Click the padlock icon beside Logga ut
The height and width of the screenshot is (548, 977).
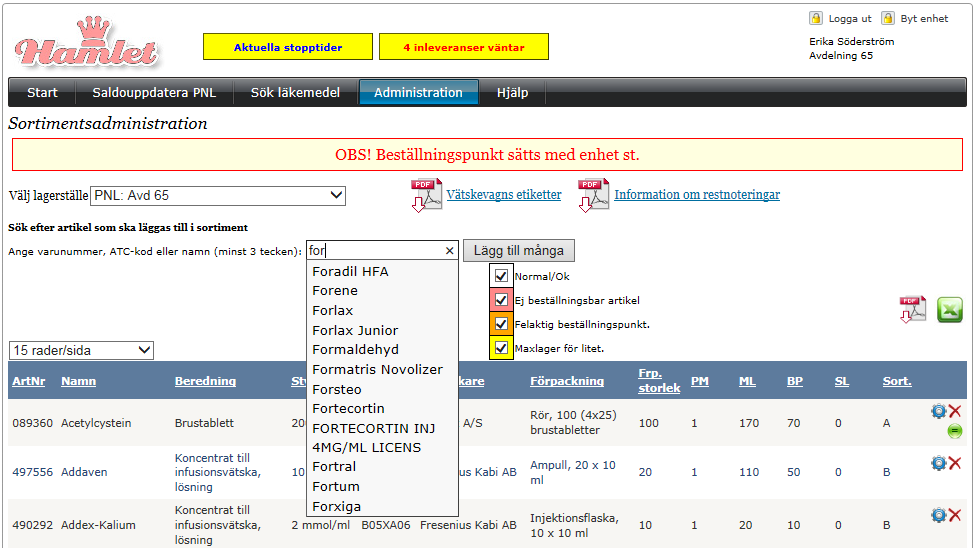click(x=816, y=18)
